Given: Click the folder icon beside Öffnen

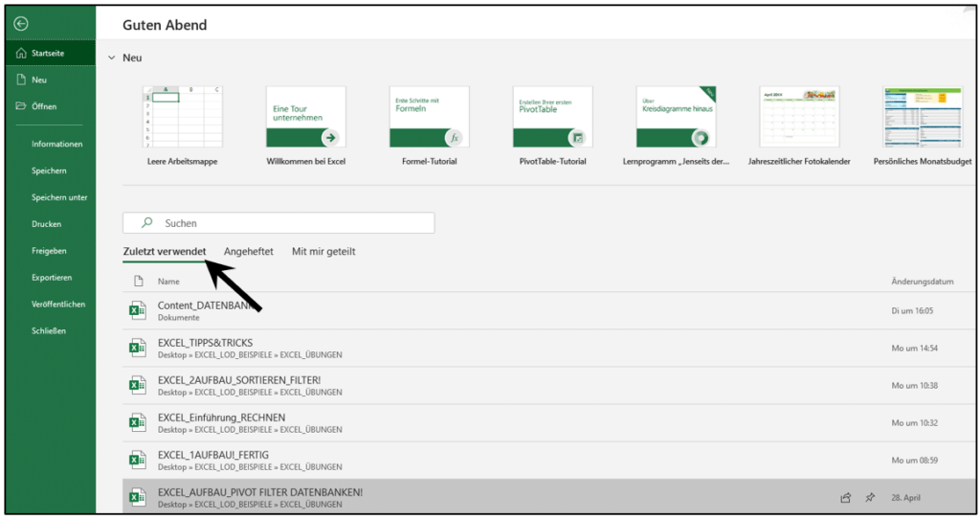Looking at the screenshot, I should (21, 106).
